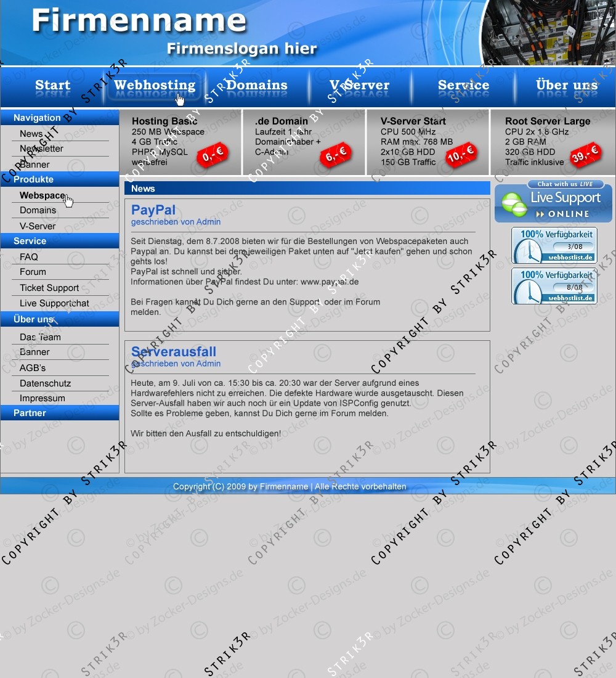Click the Firmenslogan hier text

[x=242, y=49]
